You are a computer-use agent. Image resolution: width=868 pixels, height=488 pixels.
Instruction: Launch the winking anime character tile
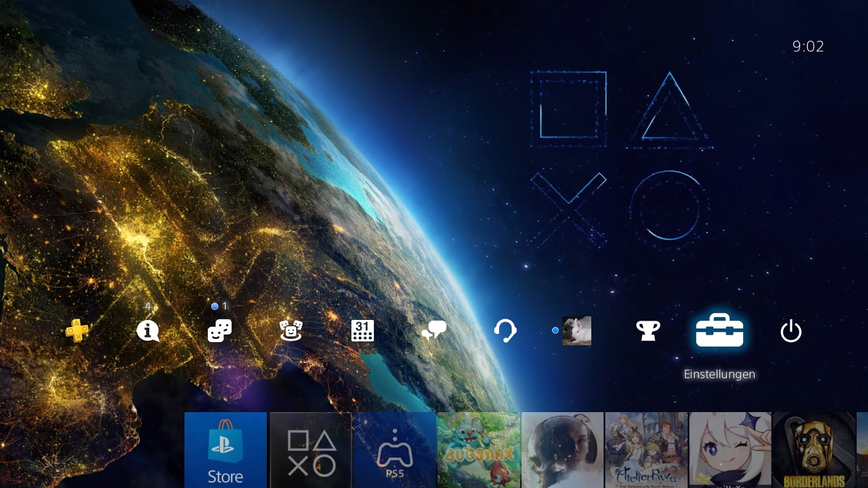point(730,450)
